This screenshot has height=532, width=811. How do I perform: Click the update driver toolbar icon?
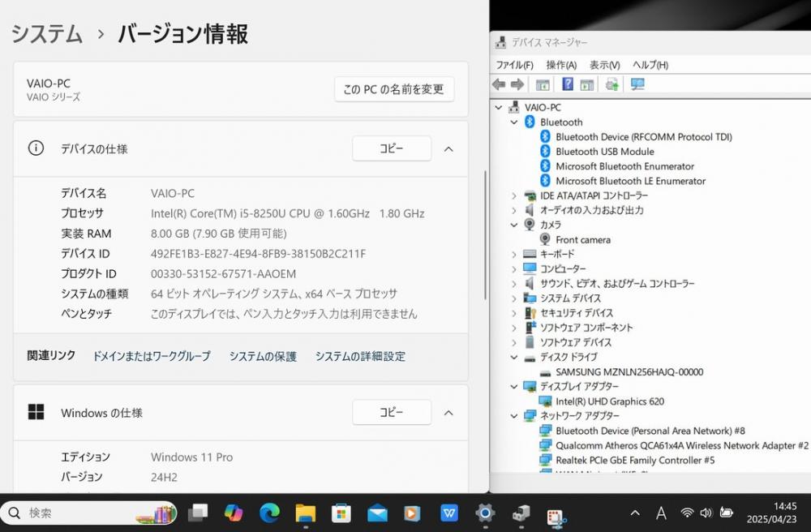pyautogui.click(x=611, y=84)
